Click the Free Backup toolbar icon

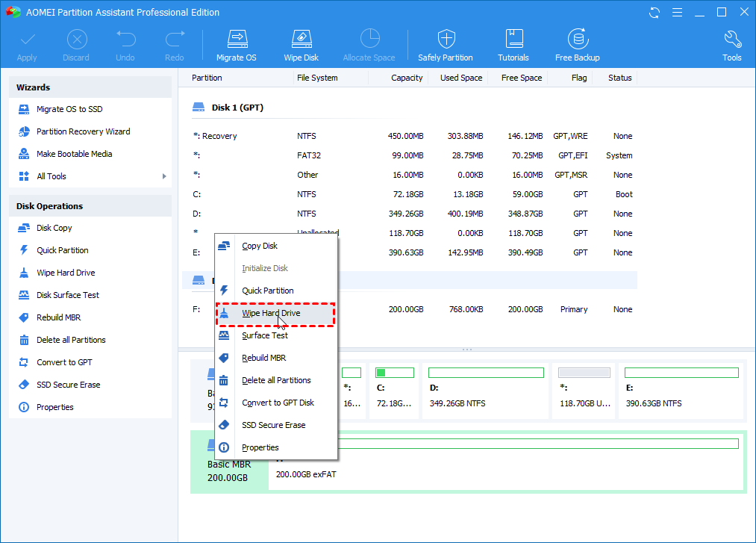[x=577, y=45]
